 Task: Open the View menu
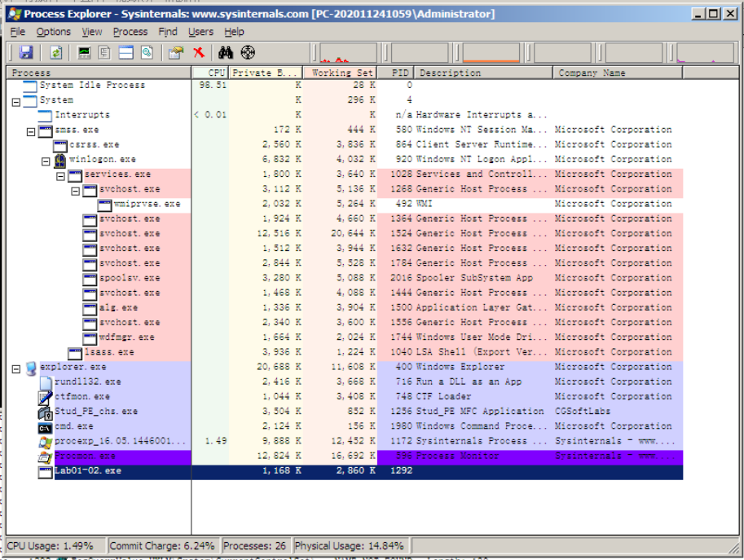(x=91, y=32)
